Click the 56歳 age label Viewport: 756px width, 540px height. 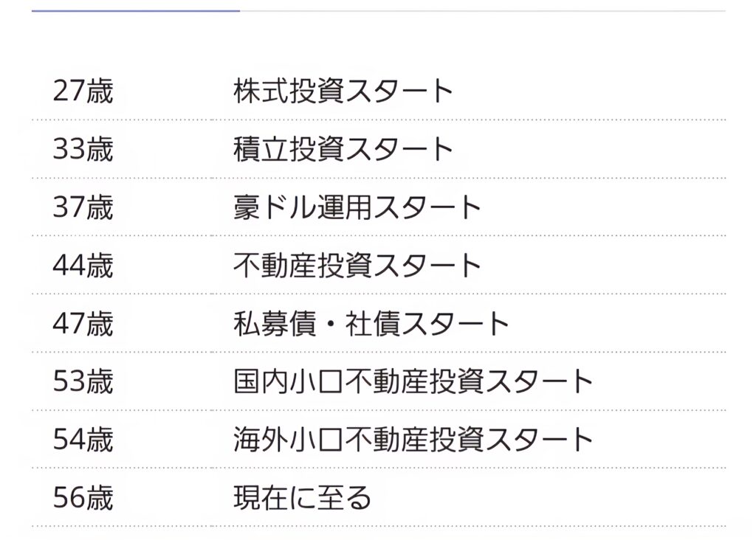[83, 499]
